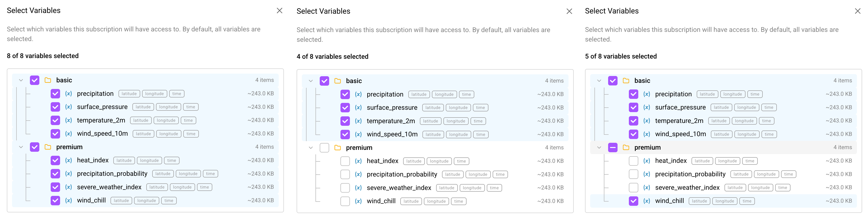This screenshot has height=219, width=868.
Task: Click the (x) icon next to severe_weather_index
Action: (68, 187)
